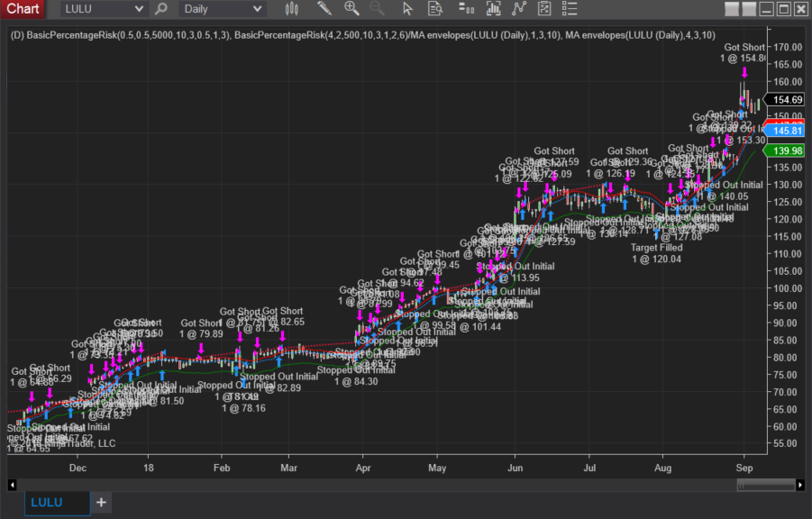Open the chart trader icon
Viewport: 812px width, 519px height.
coord(466,9)
